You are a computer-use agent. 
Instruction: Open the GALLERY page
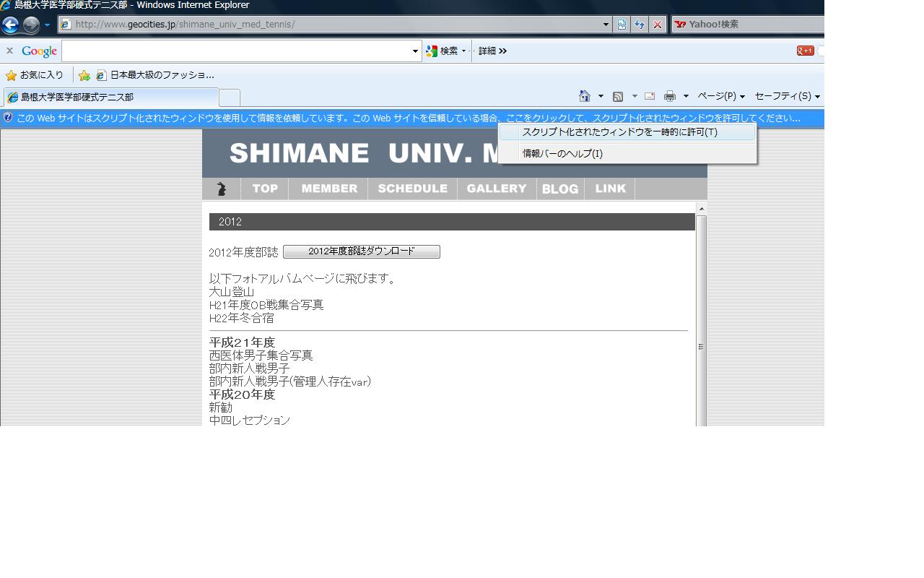(x=497, y=189)
